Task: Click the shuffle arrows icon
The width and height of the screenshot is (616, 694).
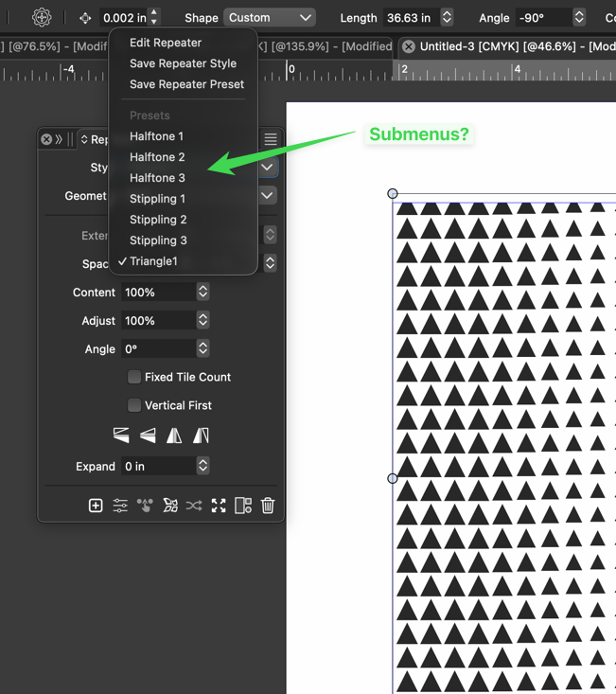Action: tap(194, 506)
